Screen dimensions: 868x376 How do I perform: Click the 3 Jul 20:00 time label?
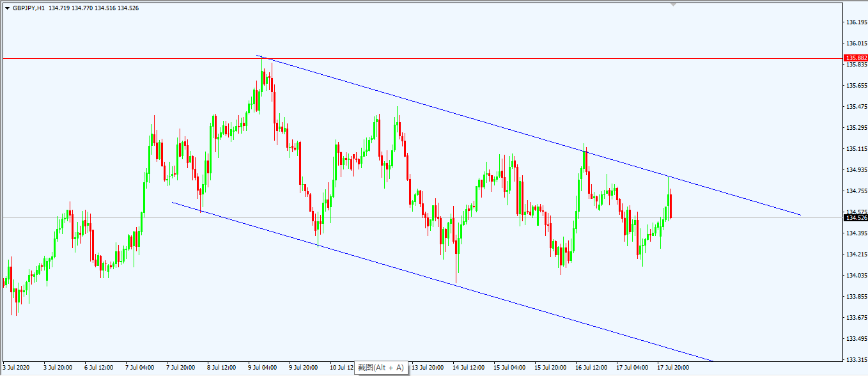tap(58, 368)
